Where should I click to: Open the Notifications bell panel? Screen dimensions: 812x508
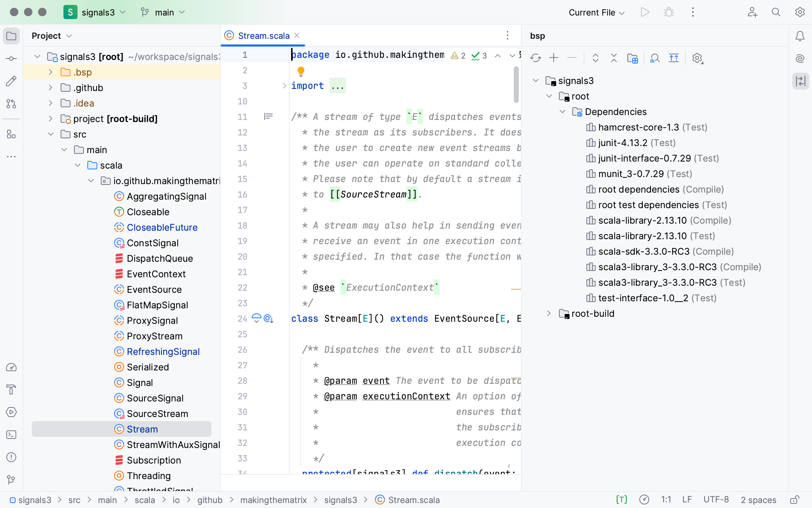(x=800, y=36)
